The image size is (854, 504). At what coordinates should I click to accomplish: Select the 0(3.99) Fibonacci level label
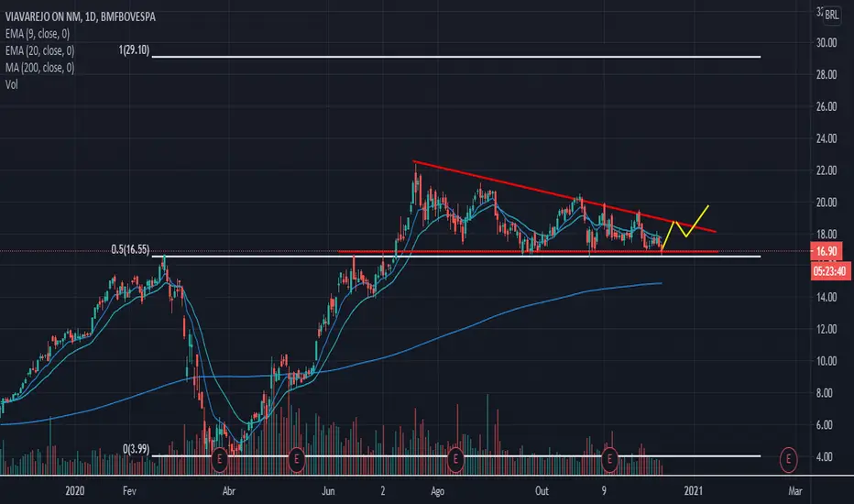(136, 449)
